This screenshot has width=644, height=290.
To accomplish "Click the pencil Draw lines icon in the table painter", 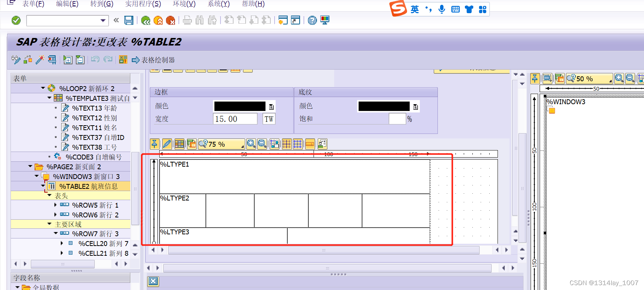I will coord(167,144).
